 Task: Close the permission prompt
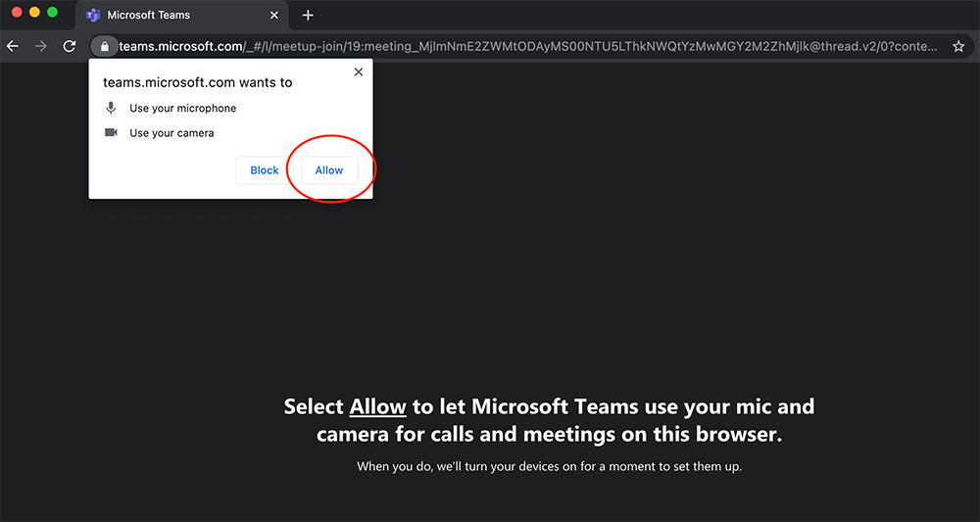point(358,71)
